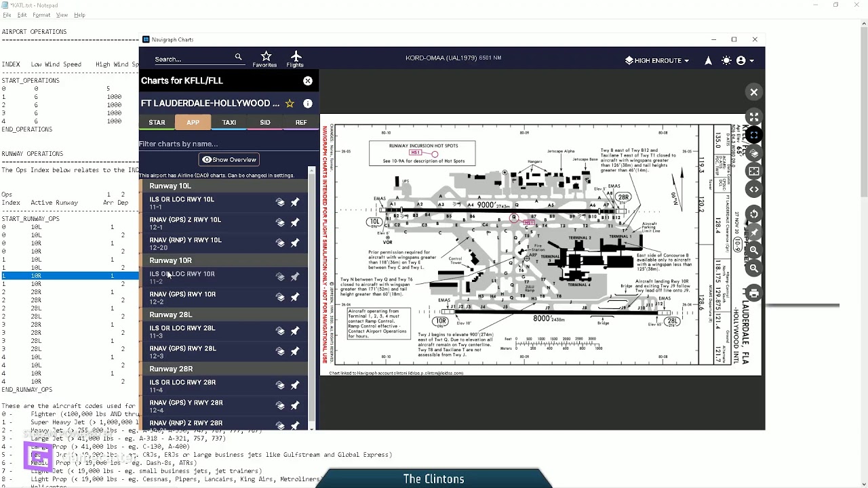Toggle Show Overview eye button

(x=229, y=159)
